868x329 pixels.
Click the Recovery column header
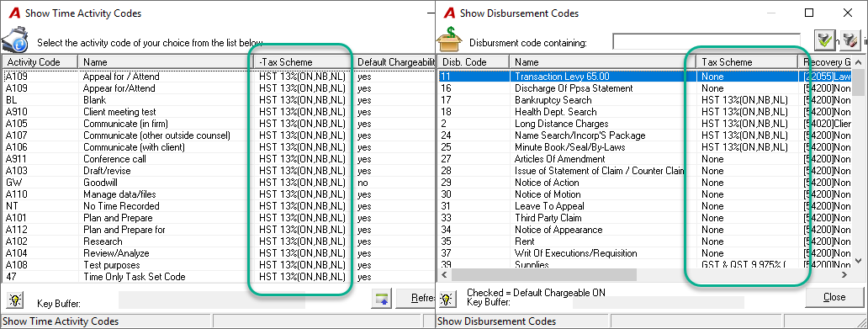click(x=825, y=62)
